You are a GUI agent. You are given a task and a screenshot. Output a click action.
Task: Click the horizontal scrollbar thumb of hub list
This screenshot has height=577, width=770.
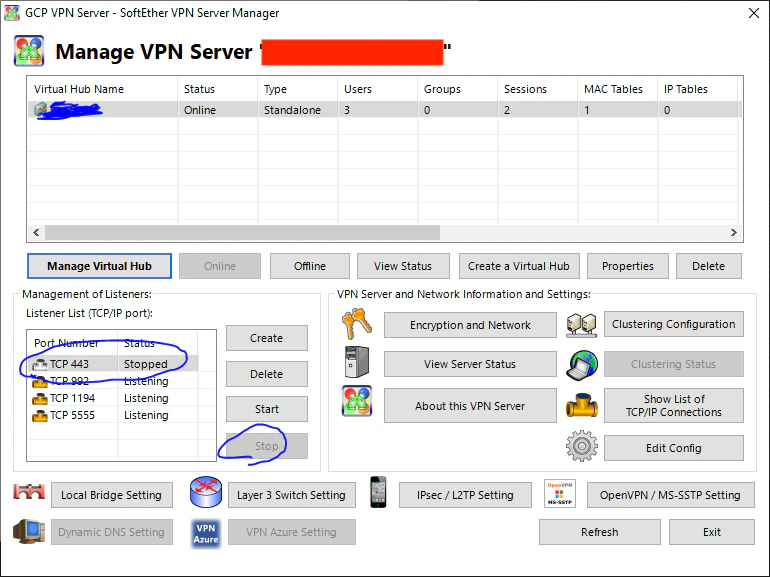243,232
